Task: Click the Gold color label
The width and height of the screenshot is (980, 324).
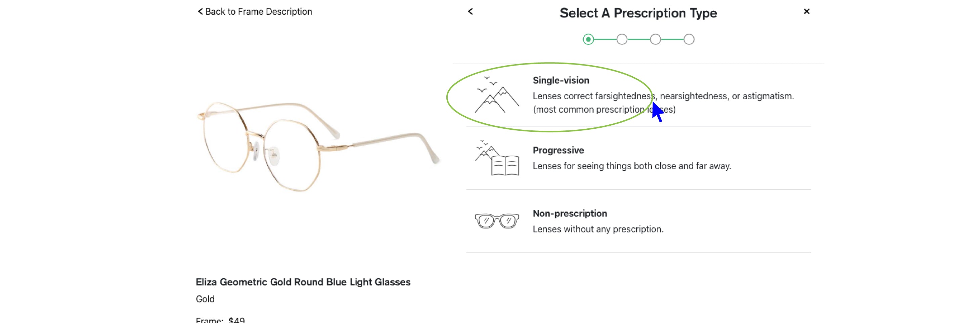Action: pos(205,299)
